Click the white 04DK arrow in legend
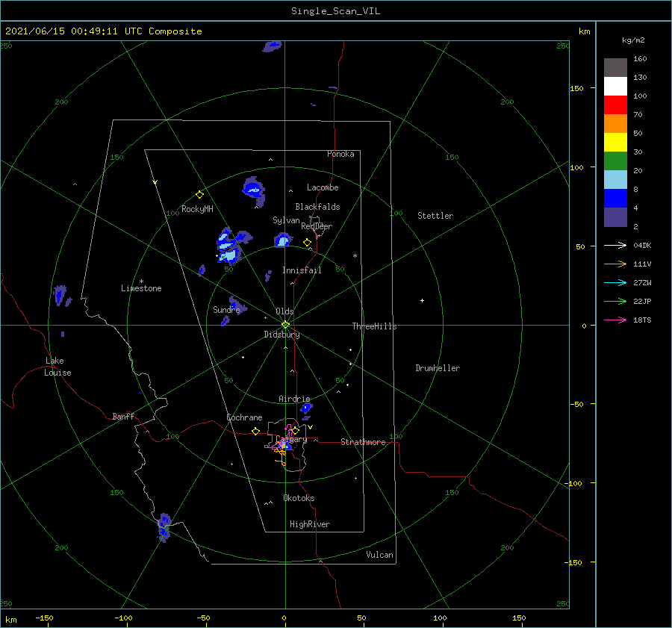 coord(615,246)
